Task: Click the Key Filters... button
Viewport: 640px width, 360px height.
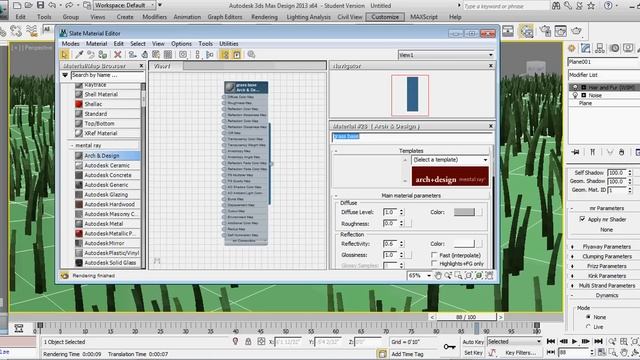Action: [x=520, y=353]
